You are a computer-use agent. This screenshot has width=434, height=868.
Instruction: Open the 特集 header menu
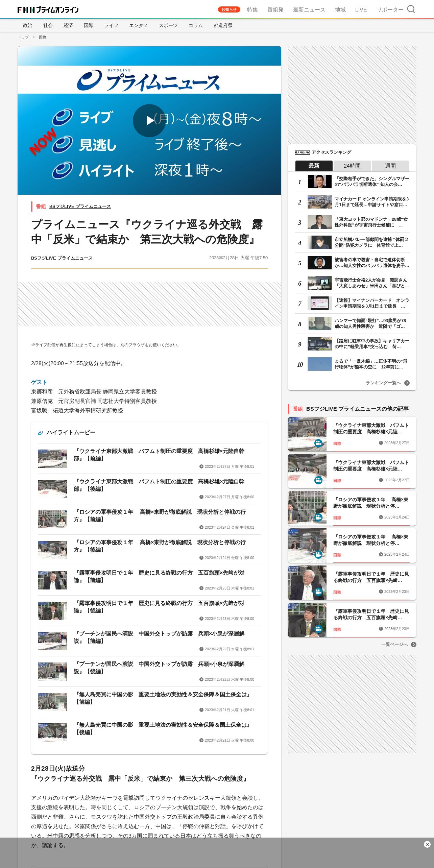[x=252, y=10]
